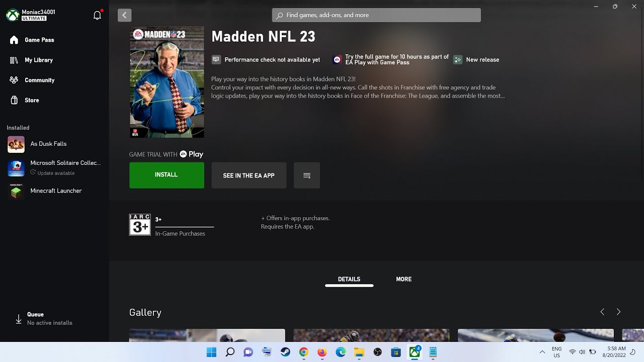
Task: Click the New release label
Action: pyautogui.click(x=482, y=60)
